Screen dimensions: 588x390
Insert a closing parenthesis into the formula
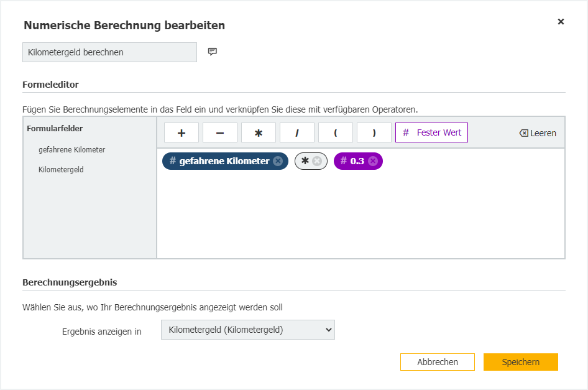coord(374,132)
